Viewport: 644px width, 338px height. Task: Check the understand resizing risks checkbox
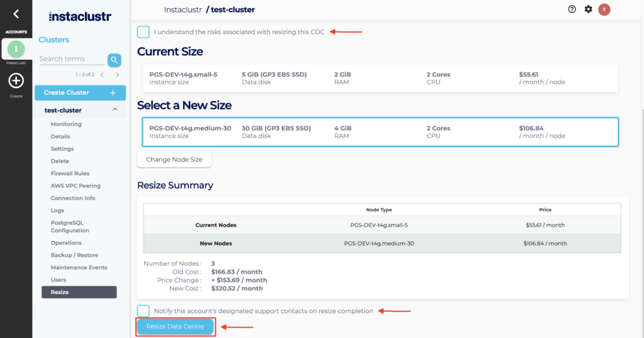coord(143,32)
